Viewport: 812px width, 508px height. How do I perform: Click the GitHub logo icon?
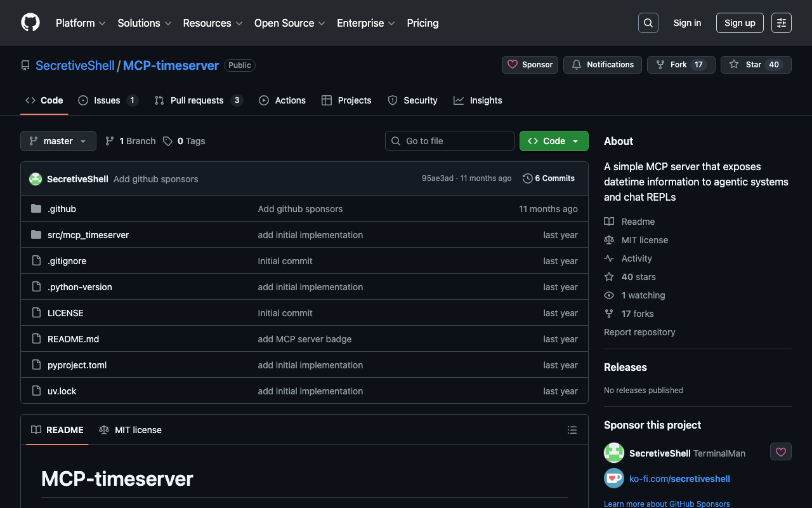(x=30, y=23)
